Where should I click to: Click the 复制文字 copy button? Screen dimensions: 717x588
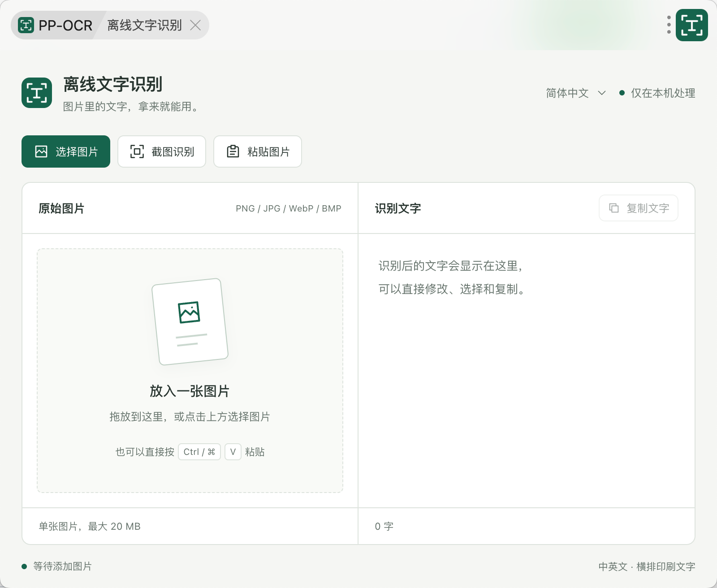[639, 208]
